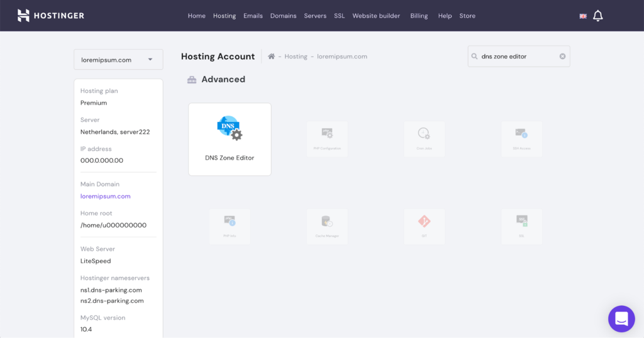The width and height of the screenshot is (644, 338).
Task: Open the live chat bubble
Action: pyautogui.click(x=621, y=319)
